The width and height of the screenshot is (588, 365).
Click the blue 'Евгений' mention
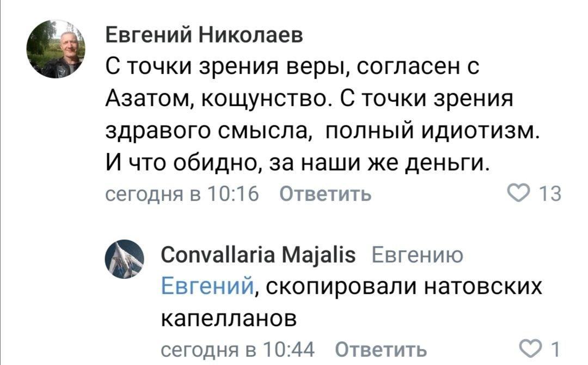pyautogui.click(x=207, y=286)
